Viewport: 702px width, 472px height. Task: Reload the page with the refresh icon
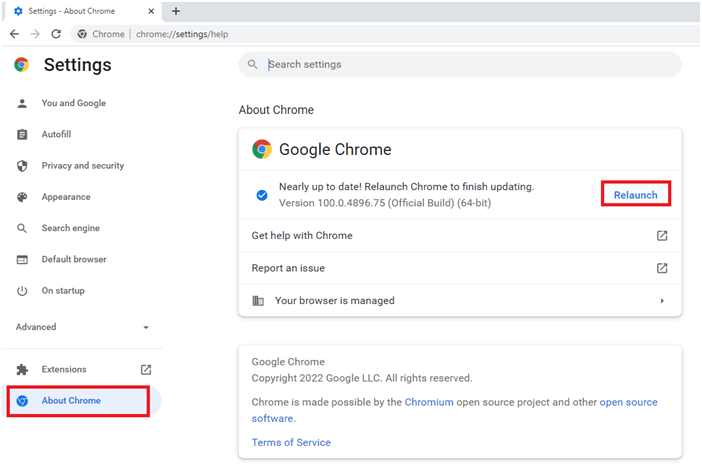pos(56,34)
